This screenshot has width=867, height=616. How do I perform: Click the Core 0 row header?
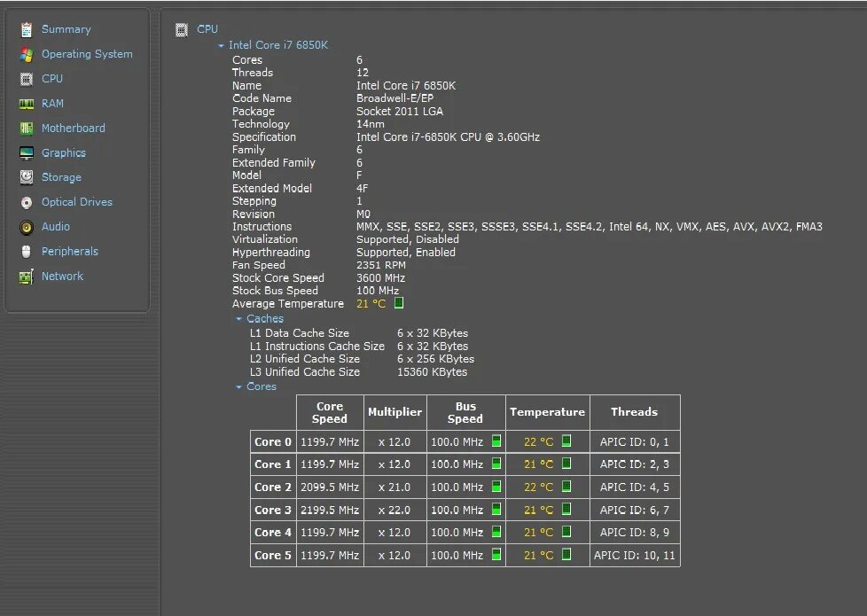[x=273, y=441]
